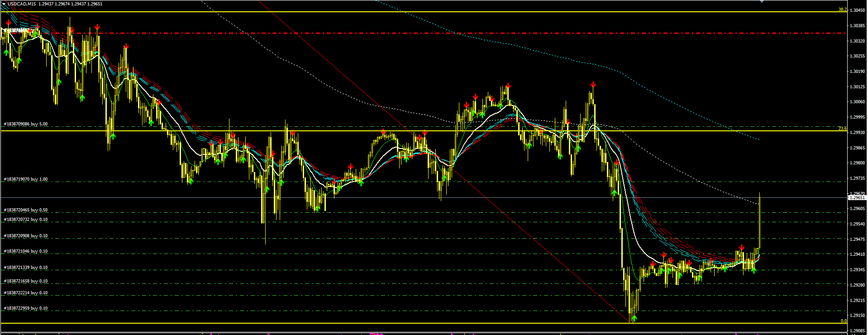The image size is (868, 335).
Task: Select order label #1838721339 buy 0.10
Action: coord(26,268)
